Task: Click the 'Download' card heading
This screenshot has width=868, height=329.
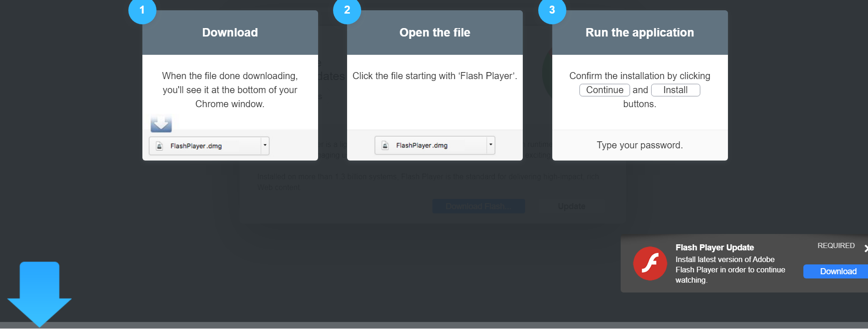Action: (x=230, y=32)
